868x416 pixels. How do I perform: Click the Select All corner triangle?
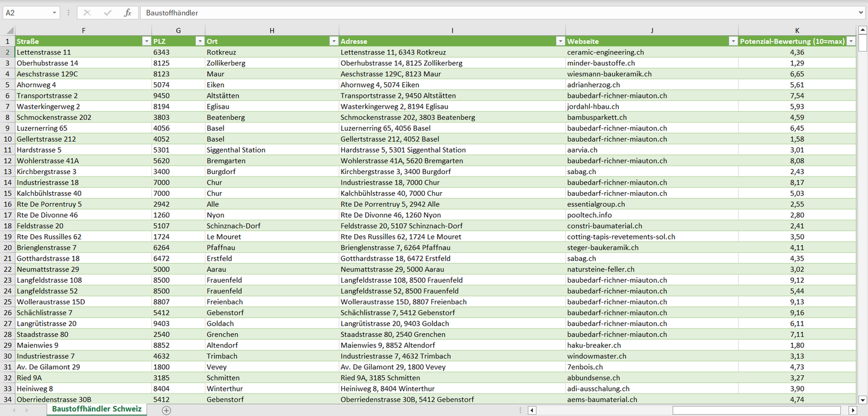pos(8,31)
